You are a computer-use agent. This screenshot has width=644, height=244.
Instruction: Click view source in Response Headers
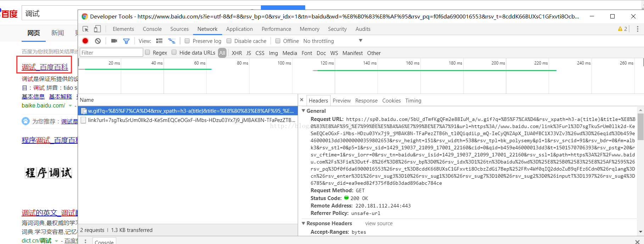[379, 223]
